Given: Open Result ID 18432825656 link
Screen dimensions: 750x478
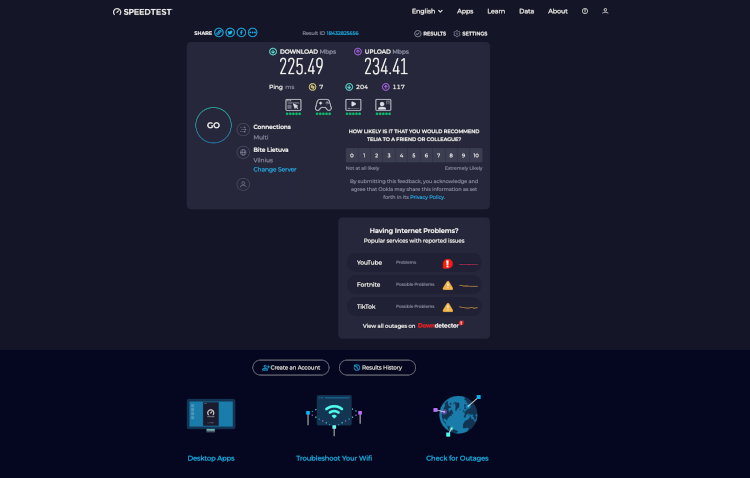Looking at the screenshot, I should coord(342,33).
